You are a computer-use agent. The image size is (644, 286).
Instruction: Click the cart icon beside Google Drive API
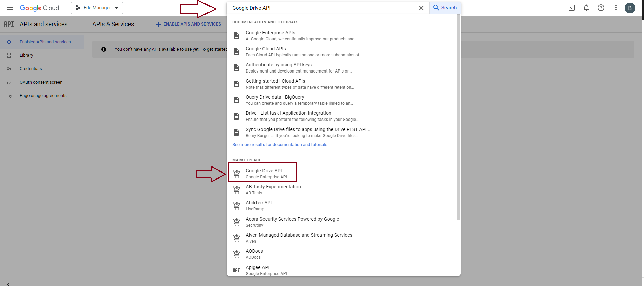point(236,174)
